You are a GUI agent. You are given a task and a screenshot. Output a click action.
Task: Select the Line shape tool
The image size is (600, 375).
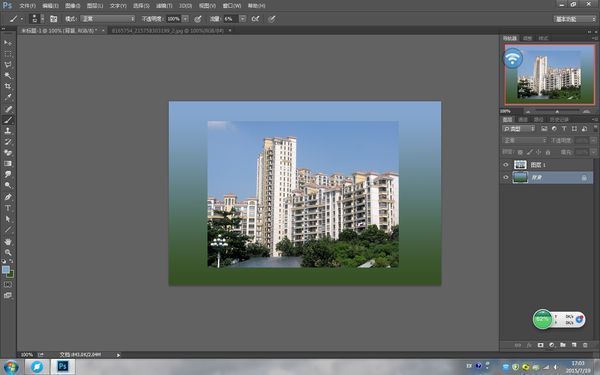(x=8, y=230)
